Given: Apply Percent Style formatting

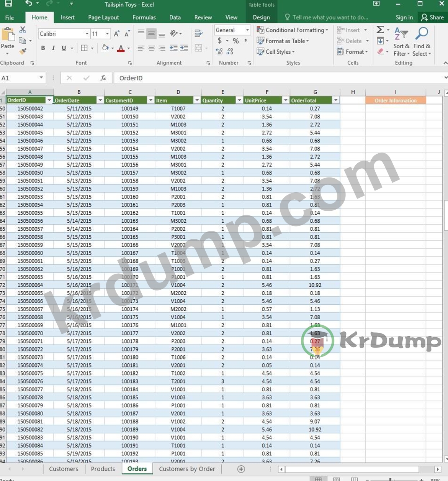Looking at the screenshot, I should [236, 41].
